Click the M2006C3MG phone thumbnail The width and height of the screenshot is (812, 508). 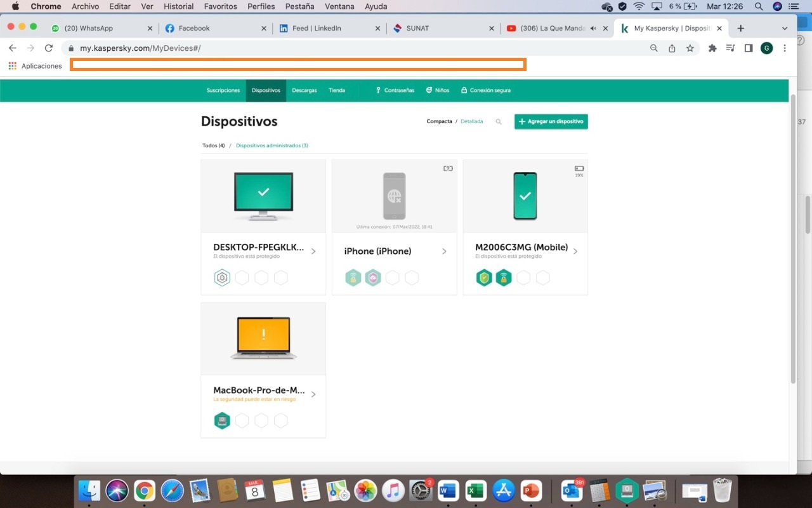pyautogui.click(x=525, y=196)
